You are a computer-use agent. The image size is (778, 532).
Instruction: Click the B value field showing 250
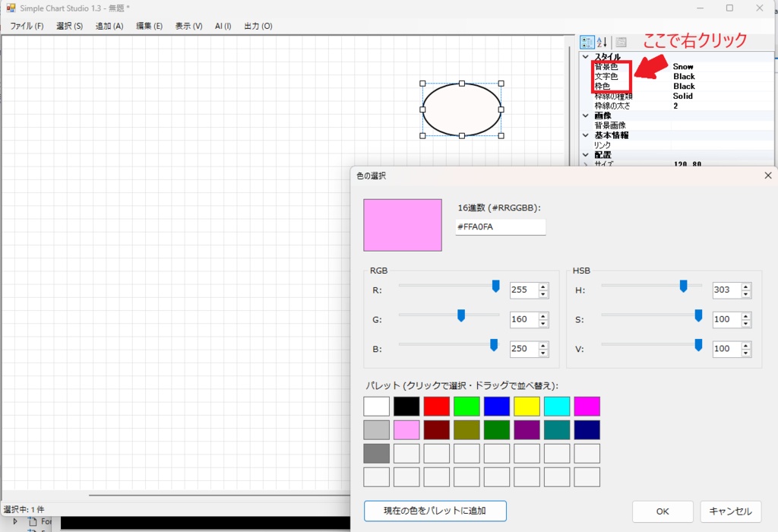pyautogui.click(x=524, y=348)
